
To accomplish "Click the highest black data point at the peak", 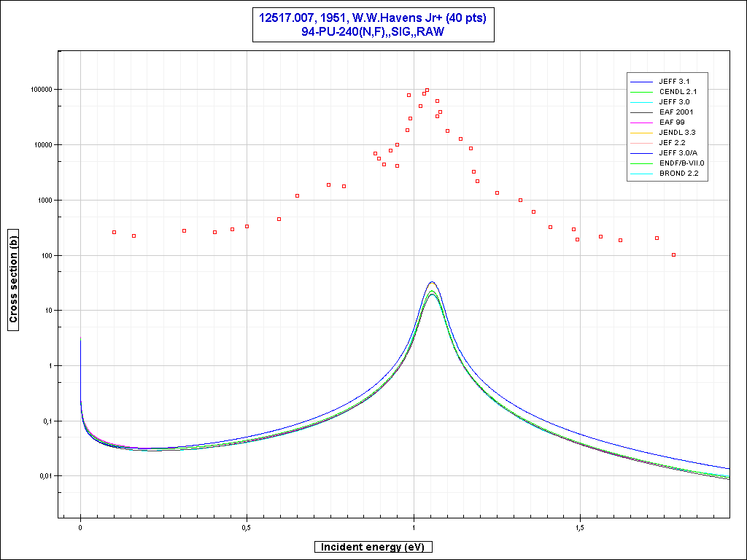I will pyautogui.click(x=427, y=90).
